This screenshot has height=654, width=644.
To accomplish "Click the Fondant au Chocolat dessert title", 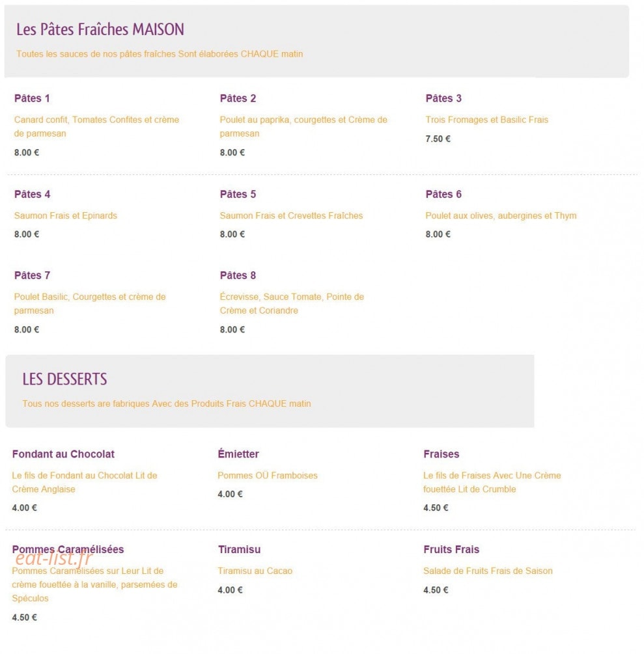I will (x=63, y=454).
